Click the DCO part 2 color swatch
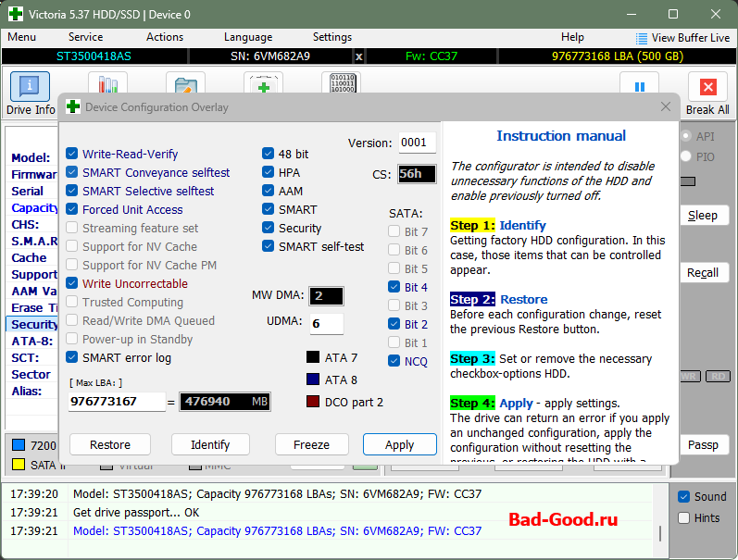 pyautogui.click(x=313, y=402)
